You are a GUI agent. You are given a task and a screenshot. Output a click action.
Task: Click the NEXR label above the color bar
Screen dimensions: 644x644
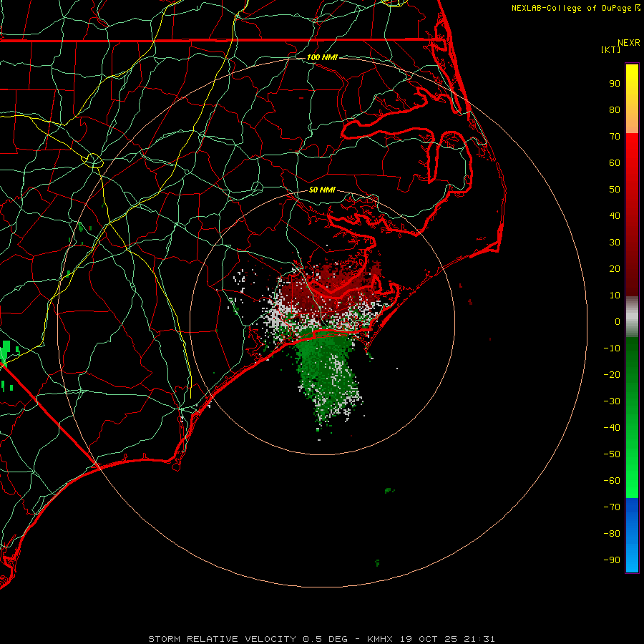point(629,43)
